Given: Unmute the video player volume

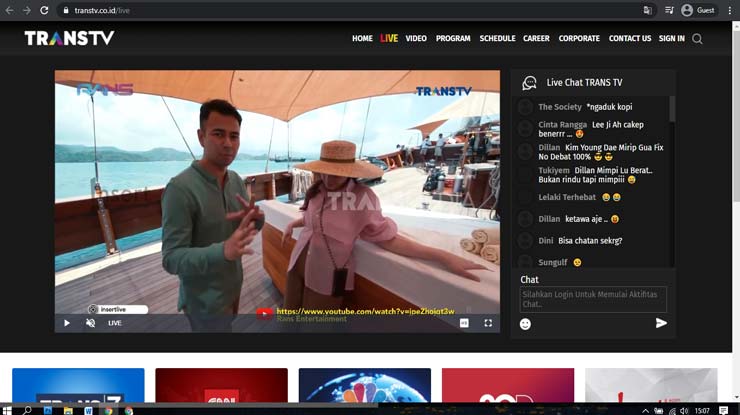Looking at the screenshot, I should tap(90, 323).
